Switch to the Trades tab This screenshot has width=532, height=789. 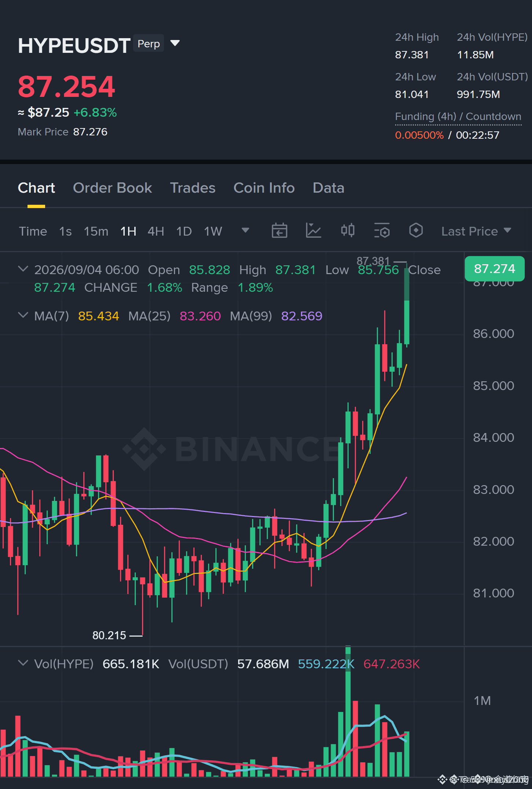(193, 188)
